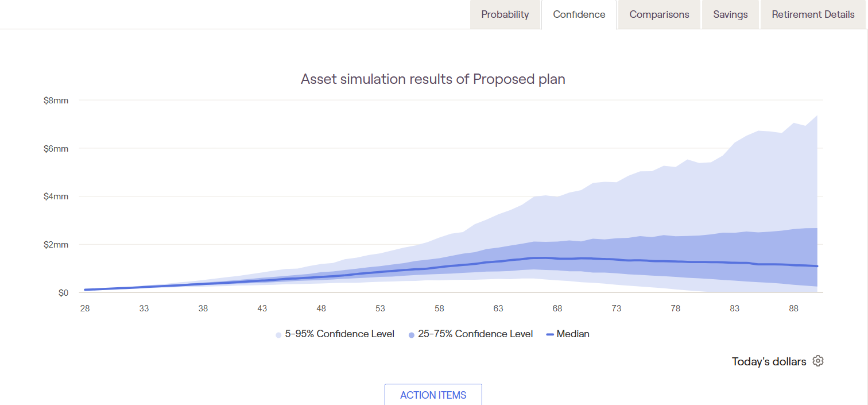Click the Today's dollars label

769,361
